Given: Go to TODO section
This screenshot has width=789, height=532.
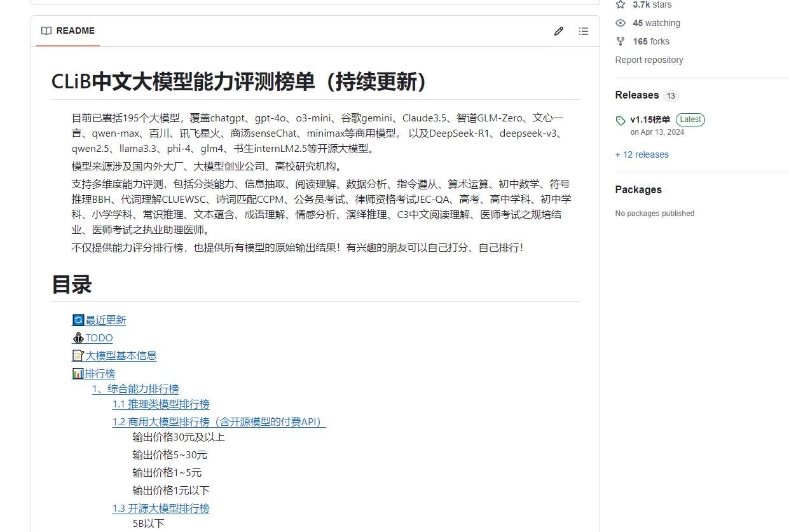Looking at the screenshot, I should click(x=99, y=338).
